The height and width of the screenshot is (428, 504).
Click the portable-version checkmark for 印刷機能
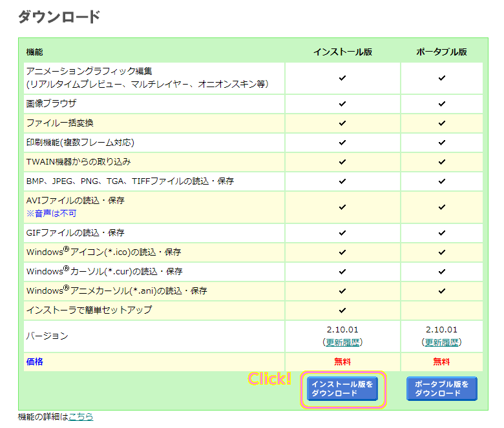click(441, 142)
